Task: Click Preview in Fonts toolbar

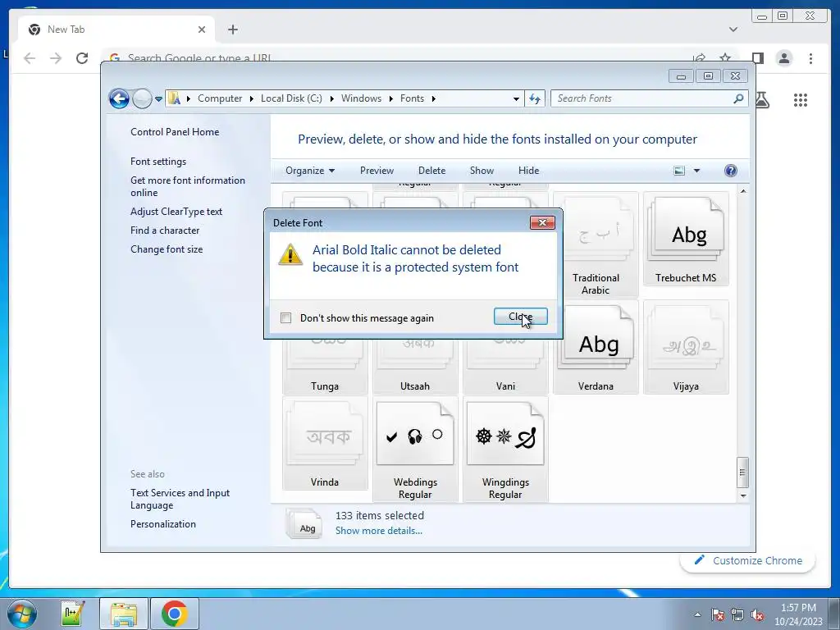Action: coord(377,171)
